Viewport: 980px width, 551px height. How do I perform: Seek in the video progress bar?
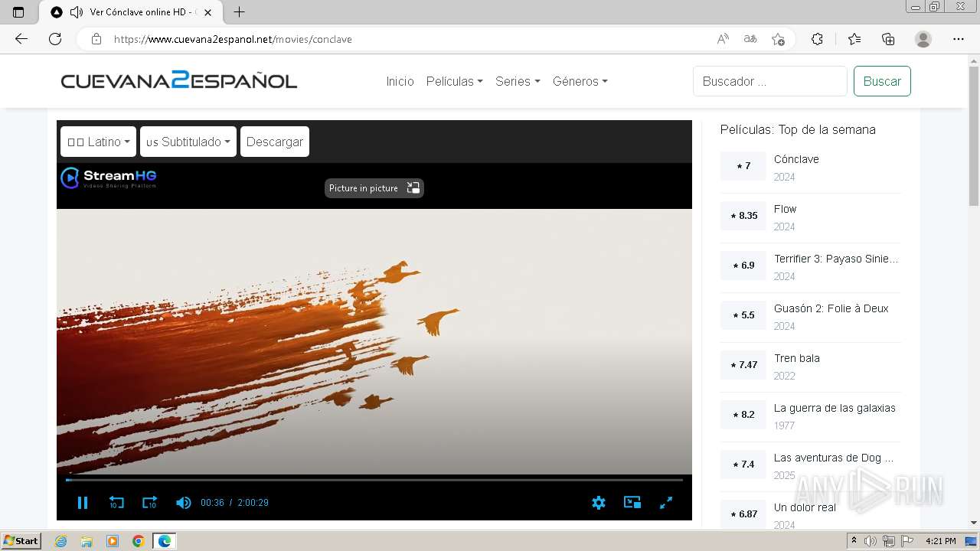coord(374,480)
